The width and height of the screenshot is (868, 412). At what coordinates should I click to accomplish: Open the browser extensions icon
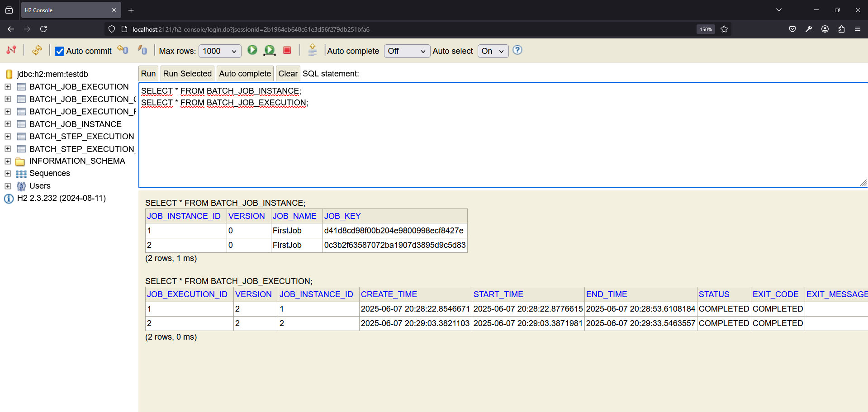tap(841, 29)
